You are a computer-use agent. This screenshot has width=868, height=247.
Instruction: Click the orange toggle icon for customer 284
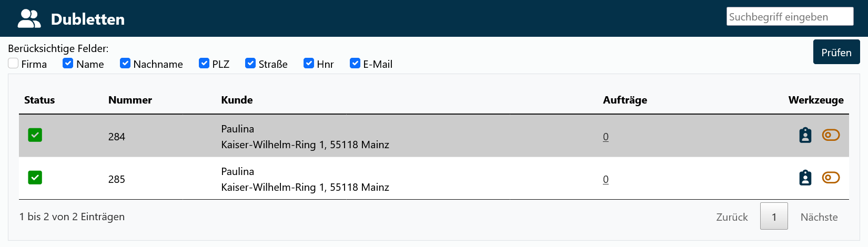[x=831, y=135]
